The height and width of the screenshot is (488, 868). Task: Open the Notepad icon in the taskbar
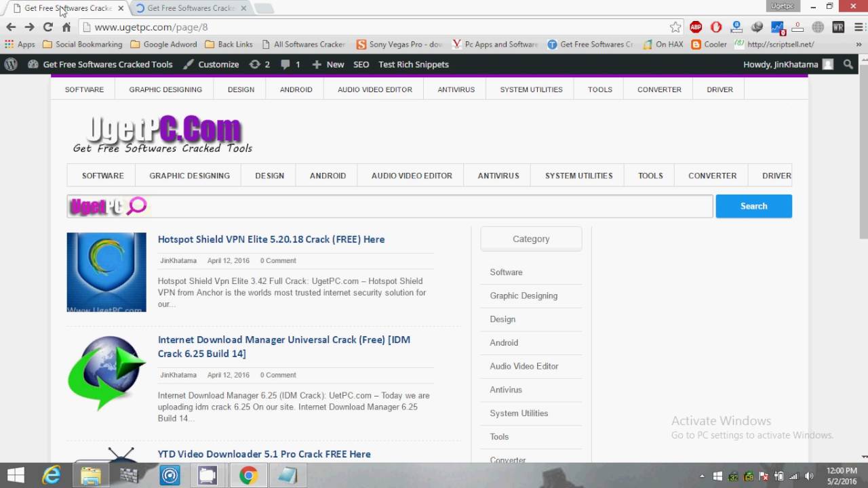click(288, 476)
